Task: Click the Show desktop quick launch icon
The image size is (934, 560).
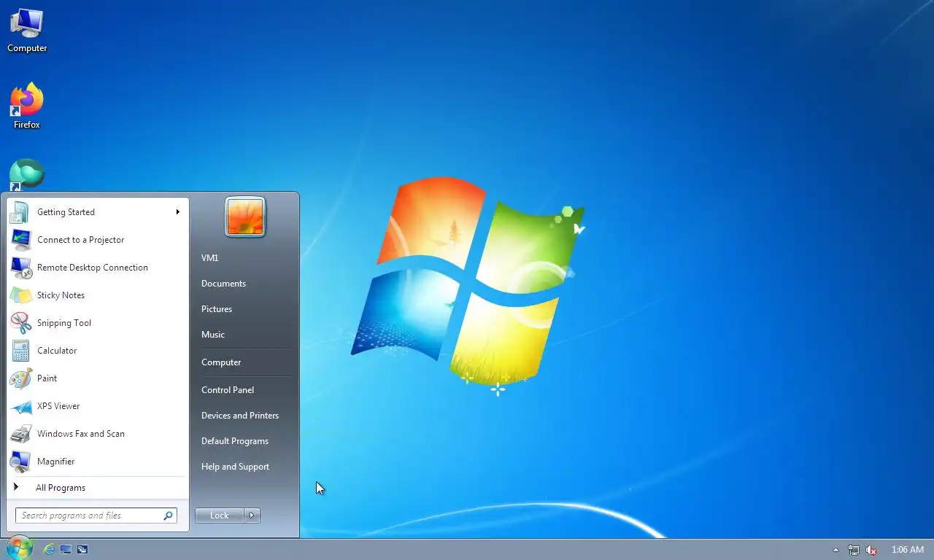Action: coord(66,550)
